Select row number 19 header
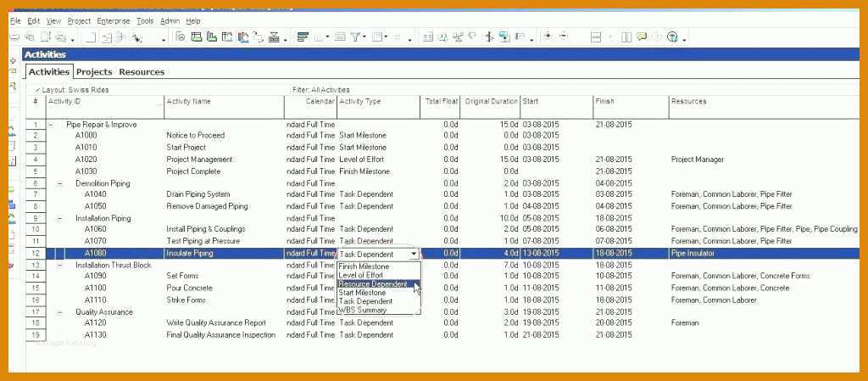Image resolution: width=868 pixels, height=381 pixels. 36,335
